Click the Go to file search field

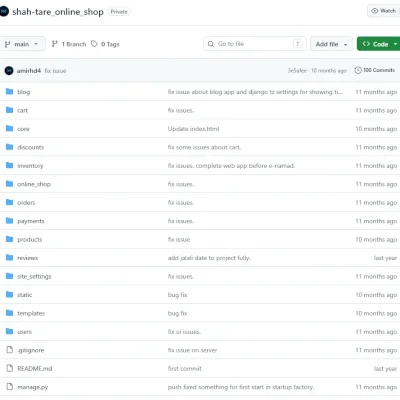[255, 44]
